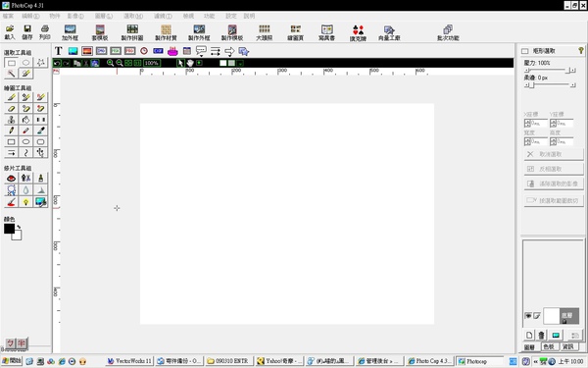Click the calendar object icon
Screen dimensions: 588x368
187,51
